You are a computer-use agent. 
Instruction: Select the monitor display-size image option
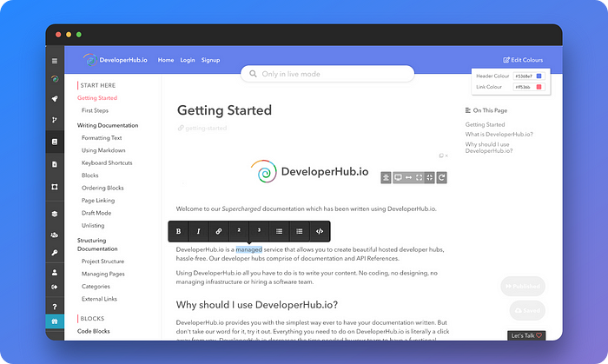398,177
